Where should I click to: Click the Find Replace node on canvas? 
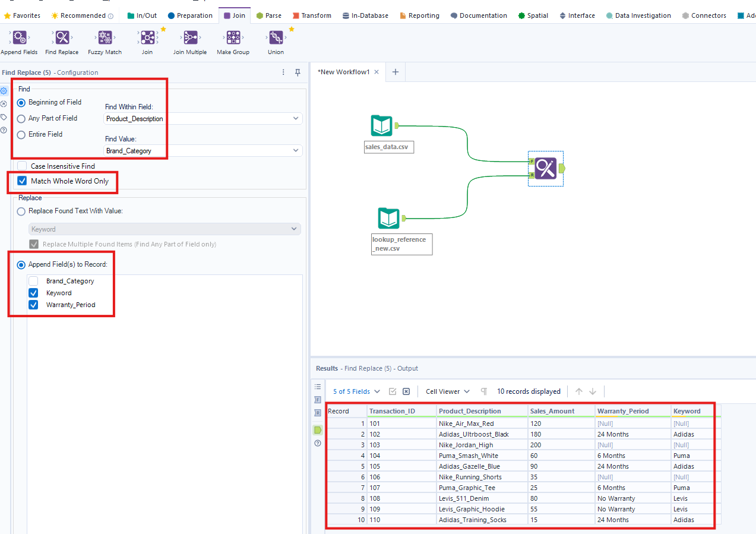pyautogui.click(x=546, y=169)
